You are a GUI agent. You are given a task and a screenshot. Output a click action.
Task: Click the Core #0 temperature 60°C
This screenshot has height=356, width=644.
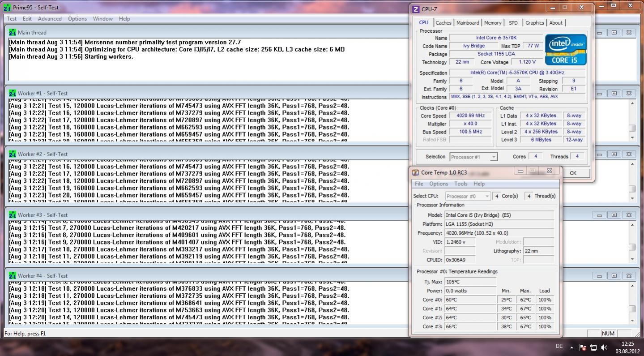coord(470,300)
